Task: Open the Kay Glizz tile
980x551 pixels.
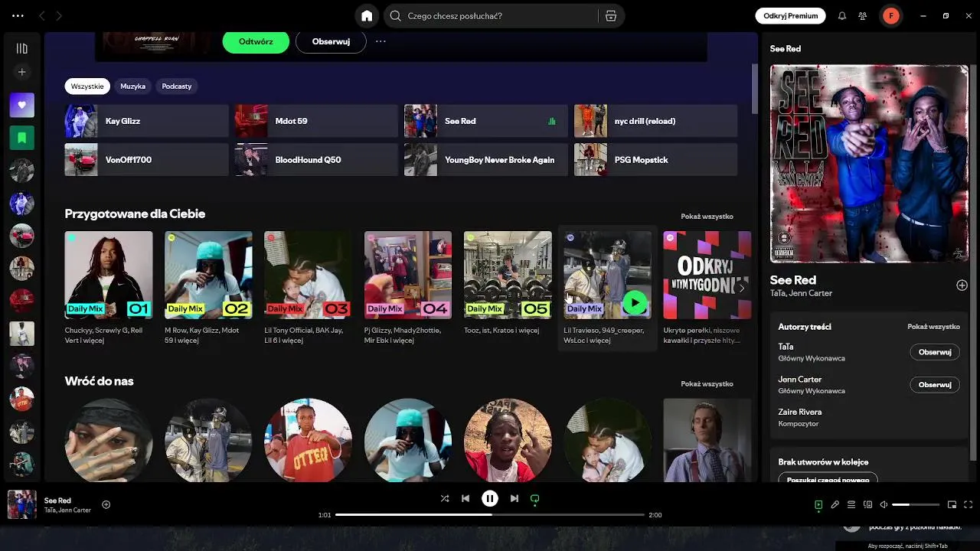Action: (147, 121)
